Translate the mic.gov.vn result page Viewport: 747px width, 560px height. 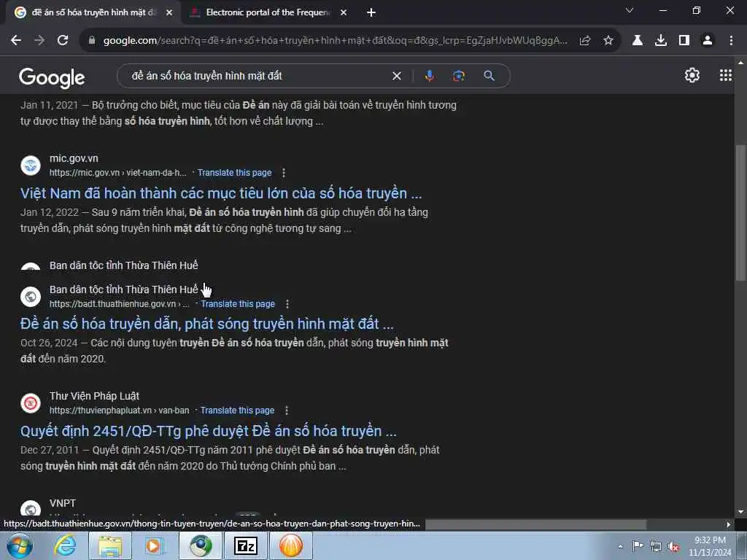(234, 173)
